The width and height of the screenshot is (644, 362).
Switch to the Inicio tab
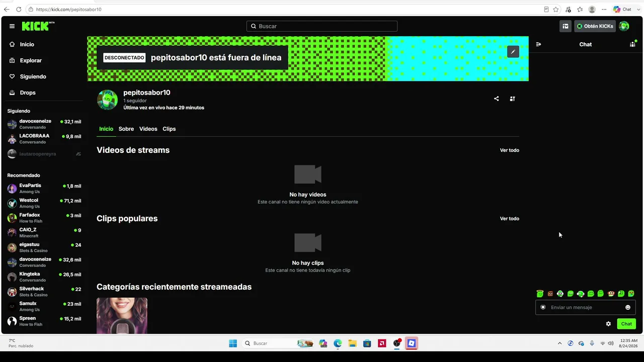point(106,129)
